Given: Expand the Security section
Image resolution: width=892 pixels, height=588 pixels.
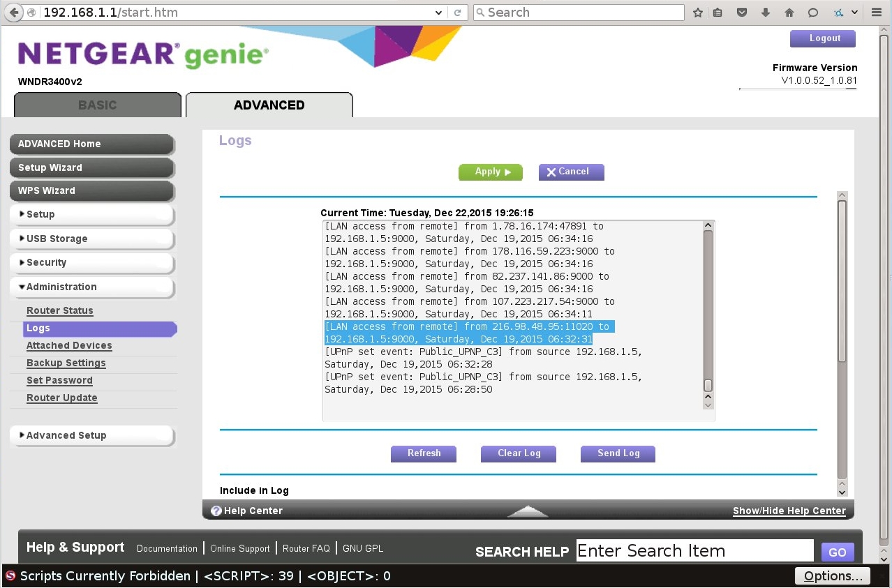Looking at the screenshot, I should click(92, 262).
